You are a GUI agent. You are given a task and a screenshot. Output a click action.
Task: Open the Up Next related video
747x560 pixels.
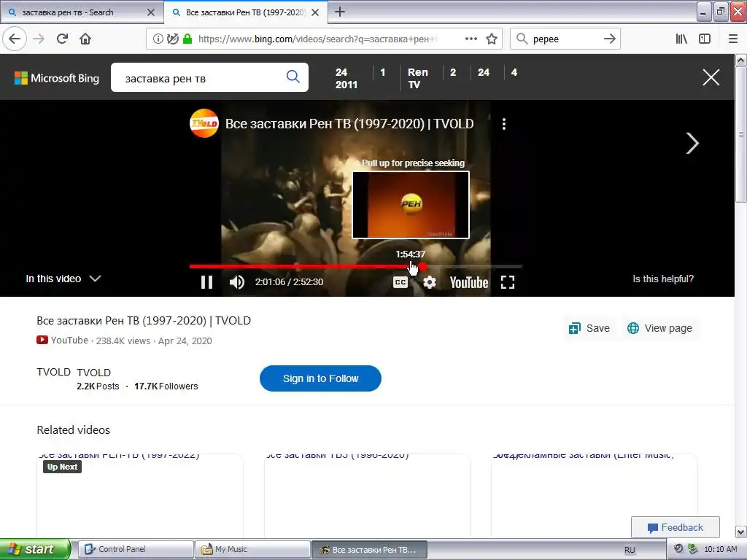139,495
